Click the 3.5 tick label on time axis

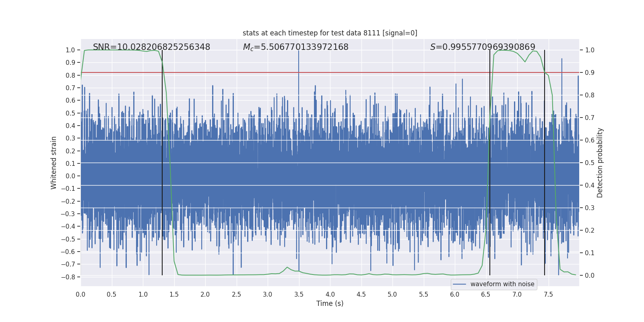[299, 295]
